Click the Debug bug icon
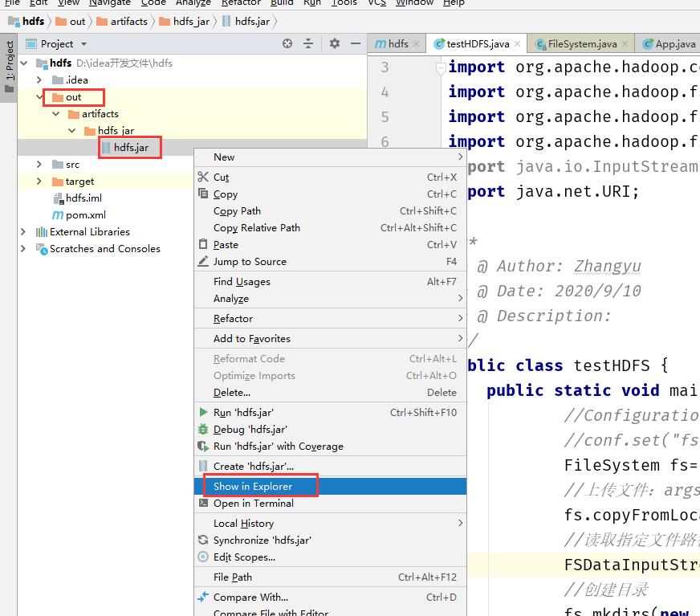Viewport: 700px width, 616px height. tap(203, 429)
